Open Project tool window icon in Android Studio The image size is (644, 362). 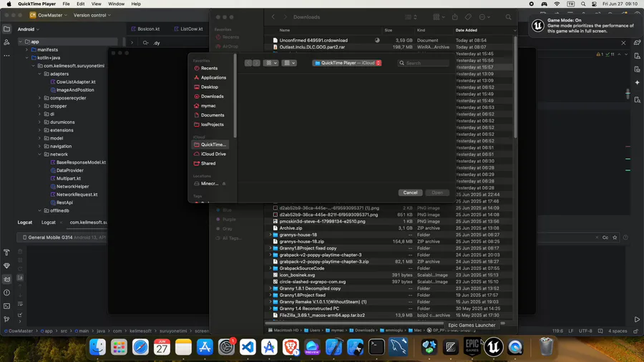click(6, 29)
